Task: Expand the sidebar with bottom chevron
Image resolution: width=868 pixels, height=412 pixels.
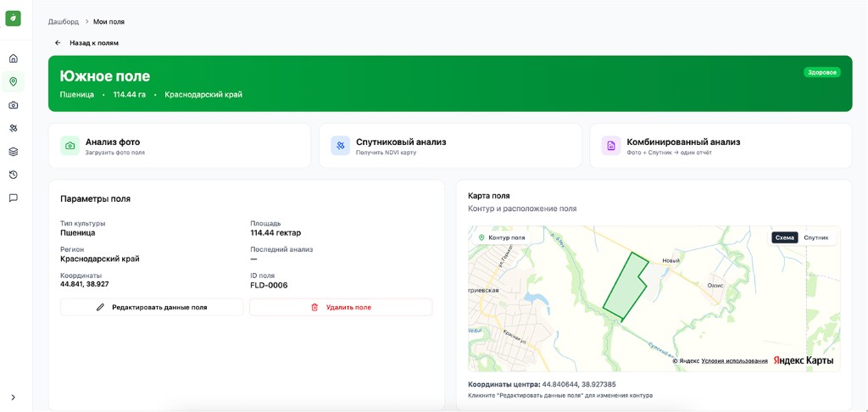Action: [x=13, y=397]
